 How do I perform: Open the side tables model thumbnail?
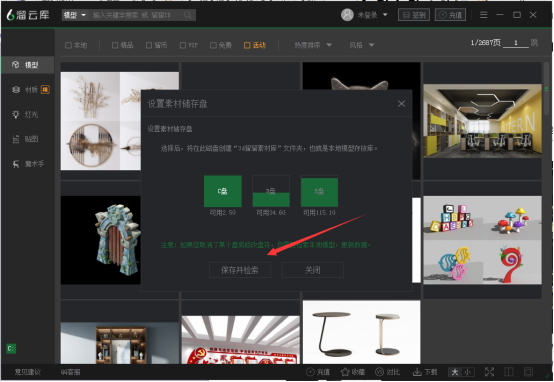(x=361, y=332)
